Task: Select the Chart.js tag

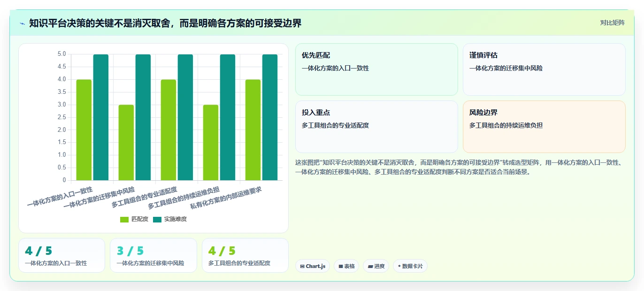Action: pyautogui.click(x=313, y=266)
